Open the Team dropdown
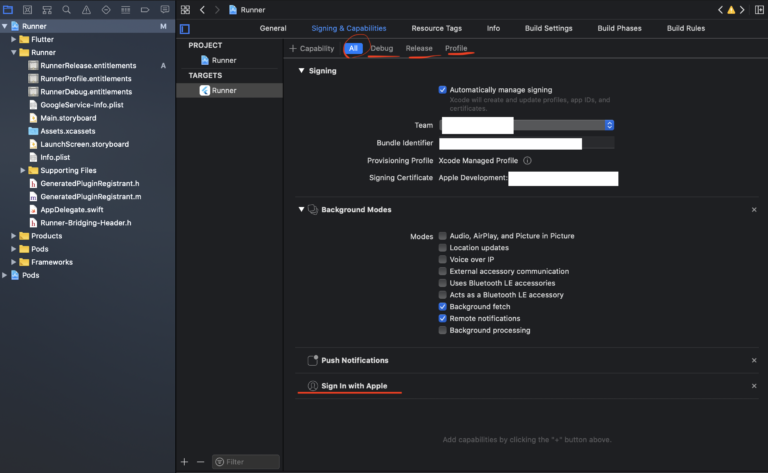The width and height of the screenshot is (768, 473). [608, 125]
